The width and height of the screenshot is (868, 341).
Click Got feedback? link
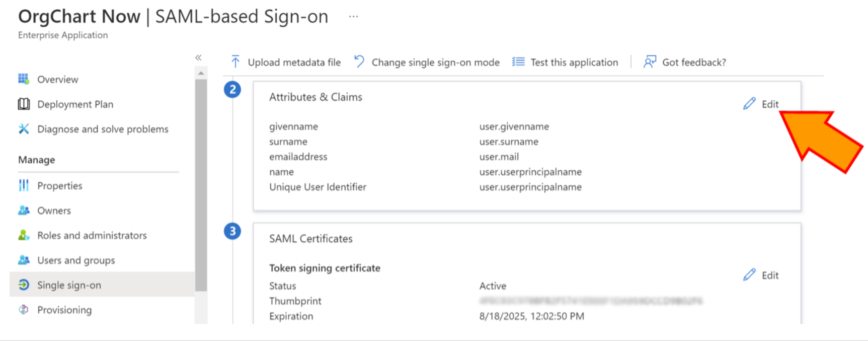[x=694, y=62]
